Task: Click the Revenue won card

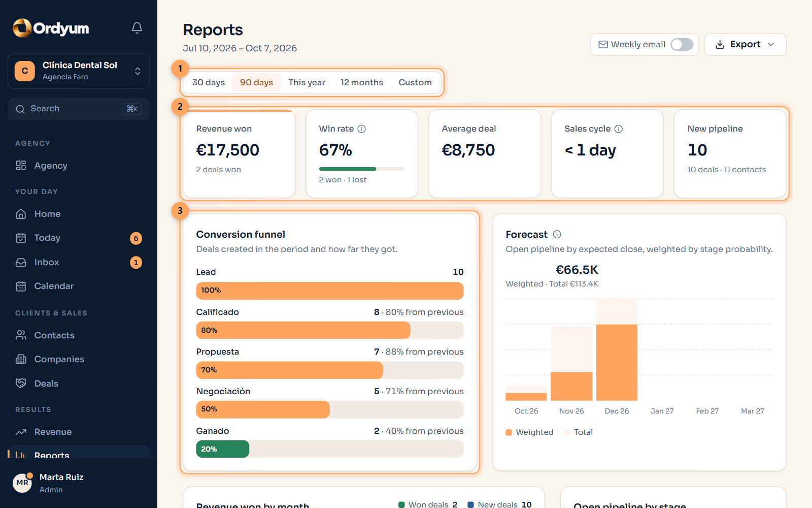Action: tap(239, 154)
